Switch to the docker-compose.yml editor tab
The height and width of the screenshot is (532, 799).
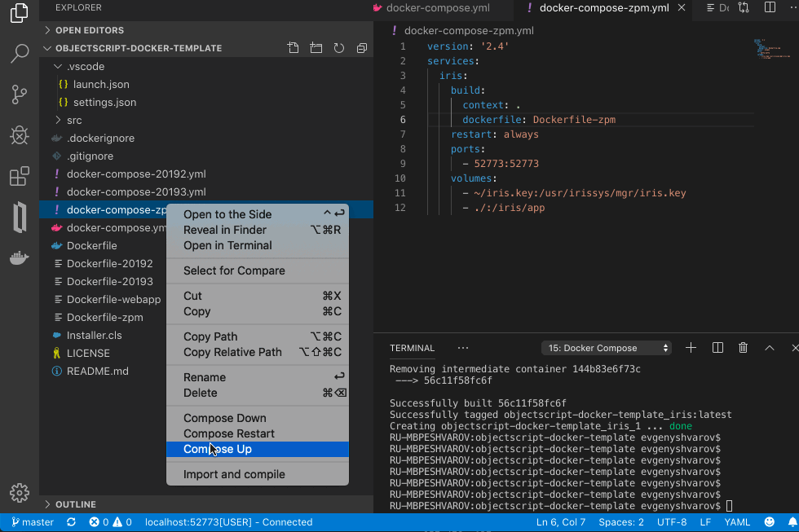coord(439,7)
